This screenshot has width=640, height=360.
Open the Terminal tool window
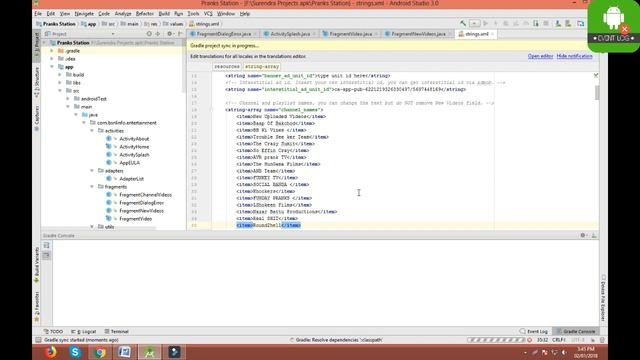[116, 331]
